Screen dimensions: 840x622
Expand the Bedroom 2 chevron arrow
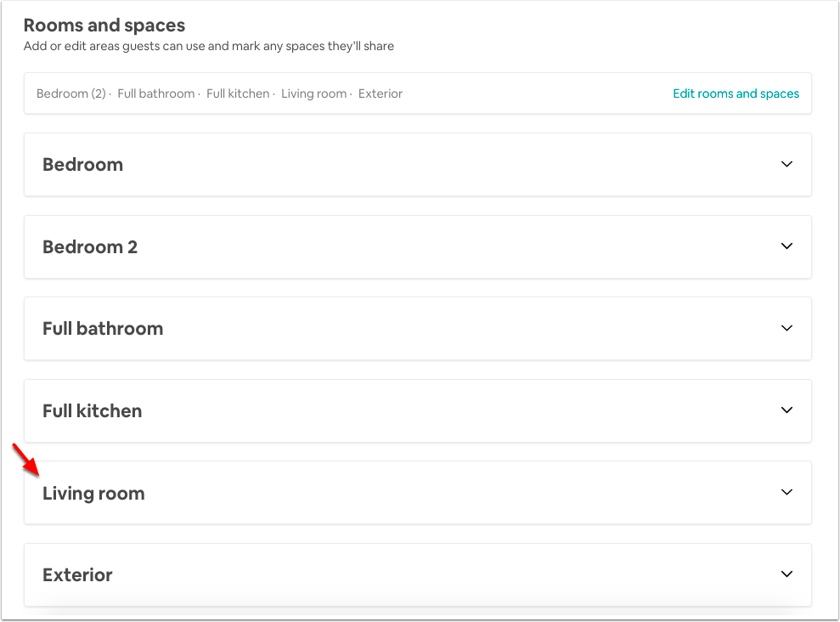click(786, 246)
